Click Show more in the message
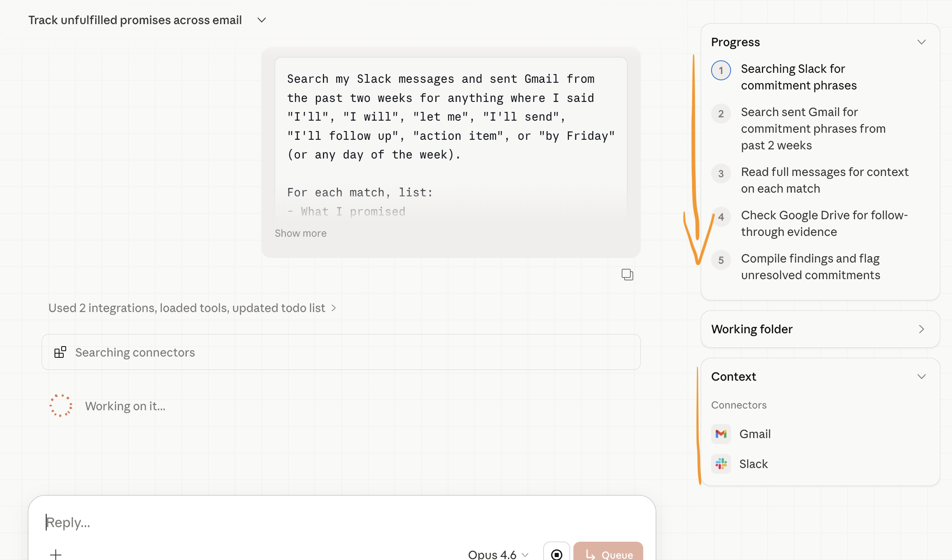 (300, 233)
